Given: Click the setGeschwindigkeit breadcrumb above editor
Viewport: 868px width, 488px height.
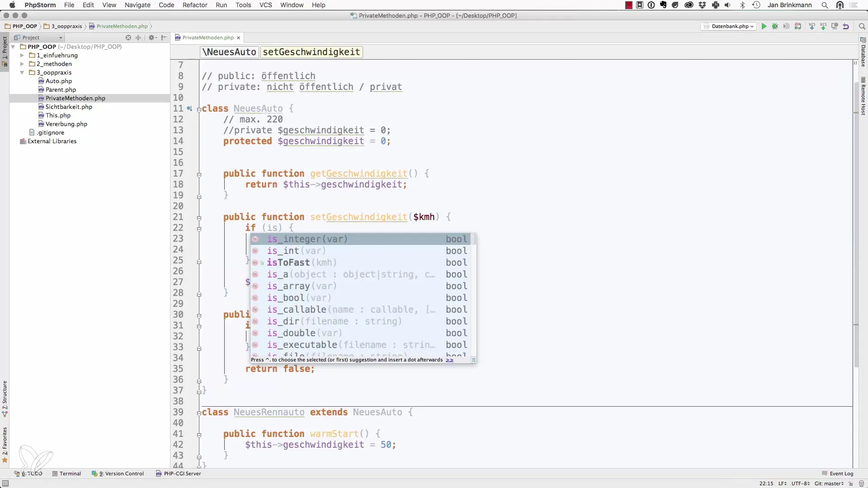Looking at the screenshot, I should tap(311, 52).
